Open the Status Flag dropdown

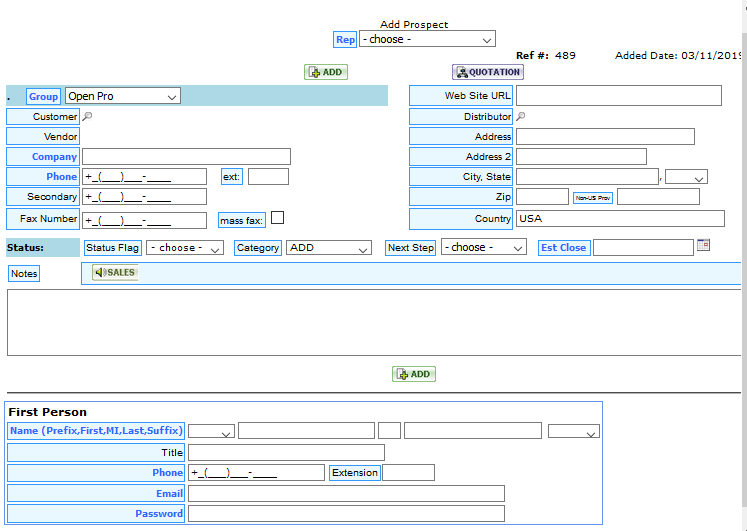[x=185, y=248]
